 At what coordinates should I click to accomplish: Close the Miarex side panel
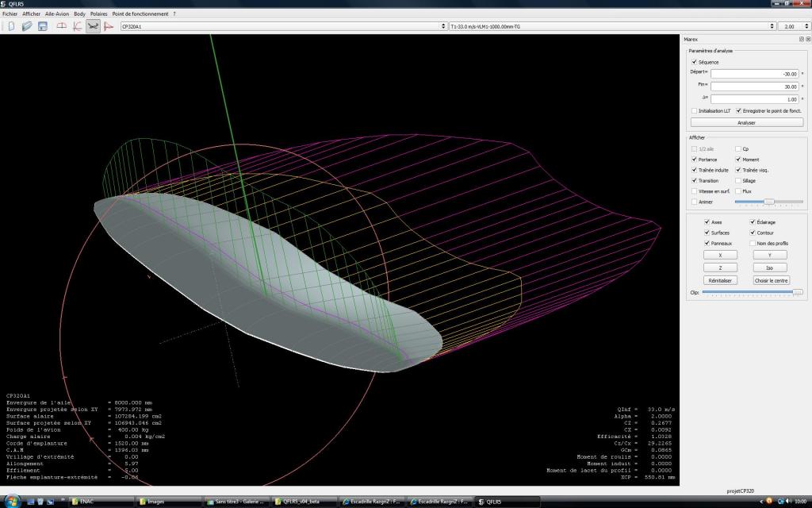808,40
